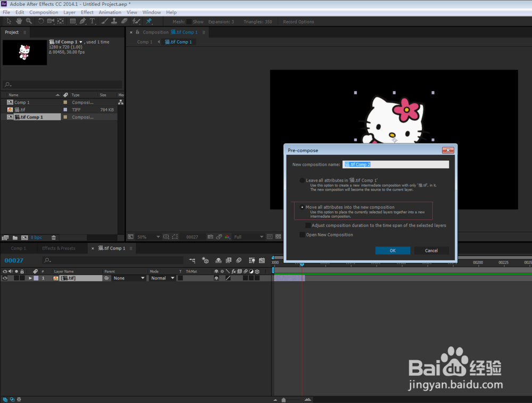Toggle Always Preview This View icon

coord(131,237)
